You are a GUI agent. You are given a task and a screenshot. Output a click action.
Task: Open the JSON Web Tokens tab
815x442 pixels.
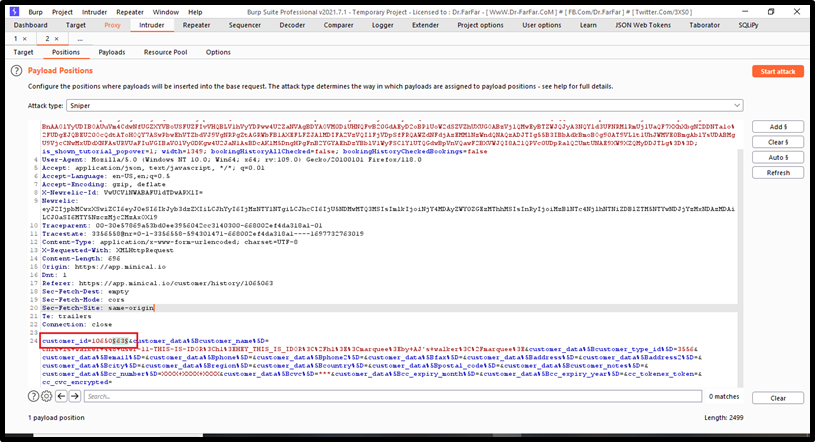(643, 25)
